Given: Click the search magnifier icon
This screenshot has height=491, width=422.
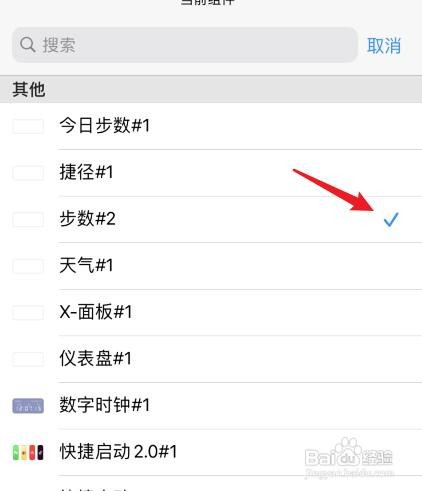Looking at the screenshot, I should [28, 45].
